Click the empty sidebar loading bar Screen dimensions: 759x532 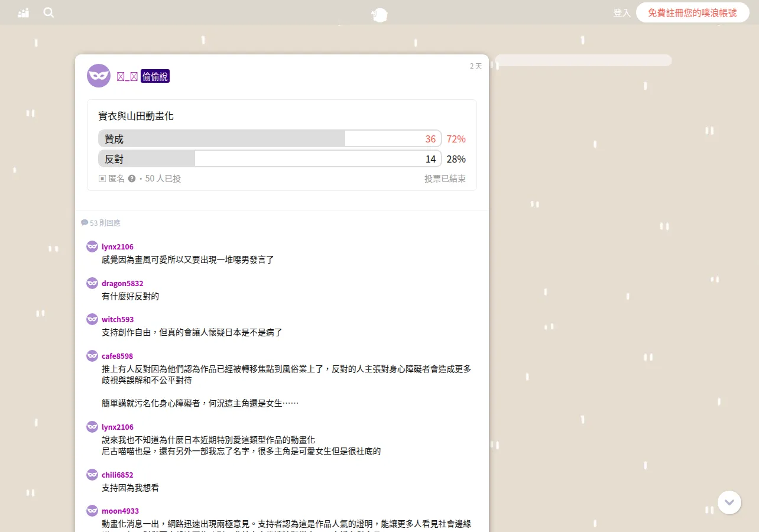[x=583, y=60]
